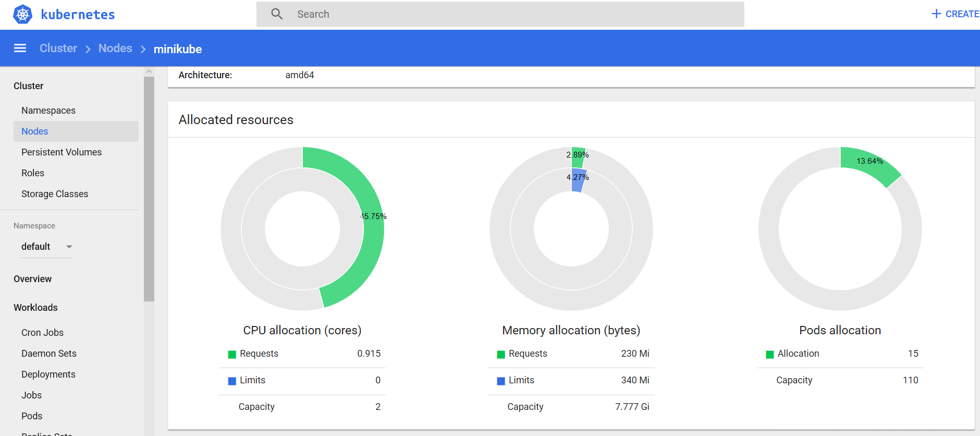Viewport: 980px width, 436px height.
Task: Open Roles in the sidebar
Action: (33, 173)
